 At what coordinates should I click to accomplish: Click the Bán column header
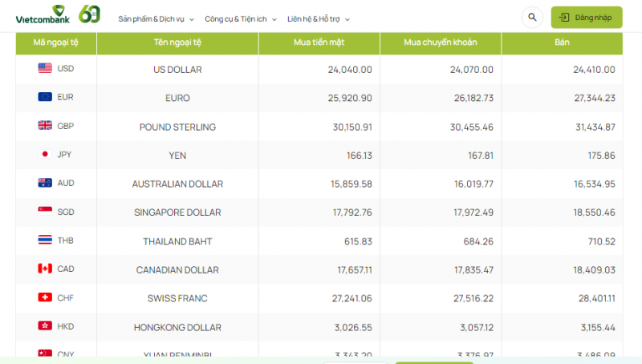click(562, 42)
